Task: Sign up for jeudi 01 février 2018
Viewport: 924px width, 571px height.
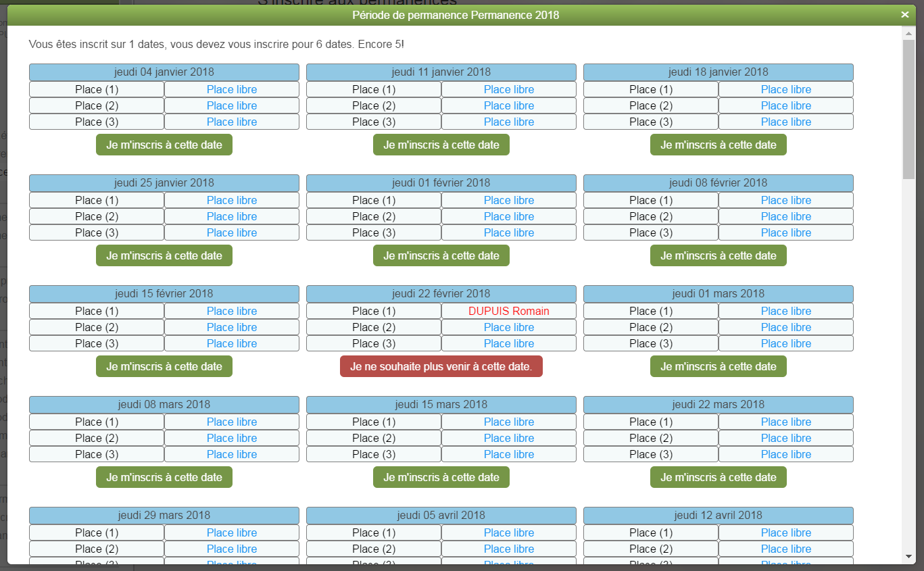Action: coord(441,255)
